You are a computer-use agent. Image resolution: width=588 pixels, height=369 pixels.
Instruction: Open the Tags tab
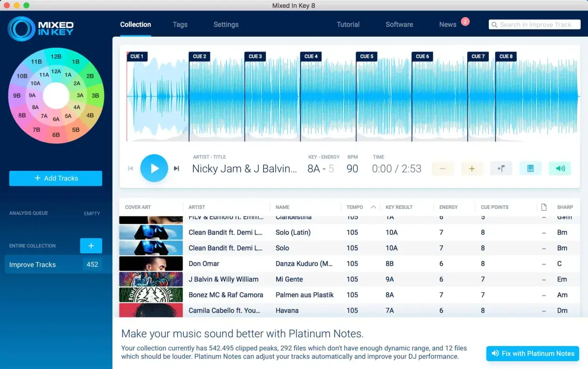pos(180,24)
